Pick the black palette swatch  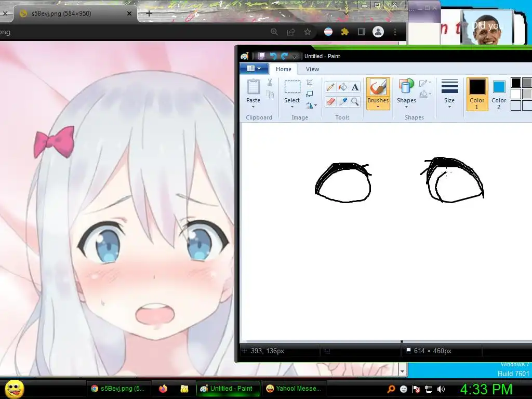click(516, 83)
